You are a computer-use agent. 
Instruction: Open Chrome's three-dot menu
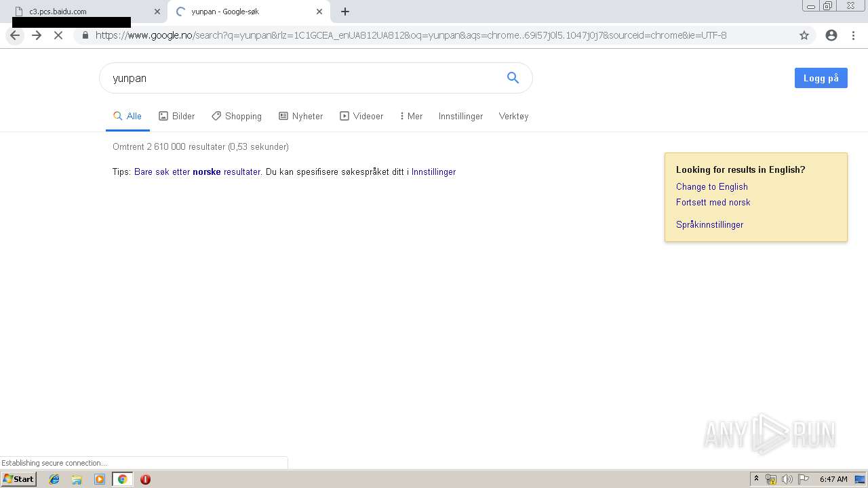(853, 35)
